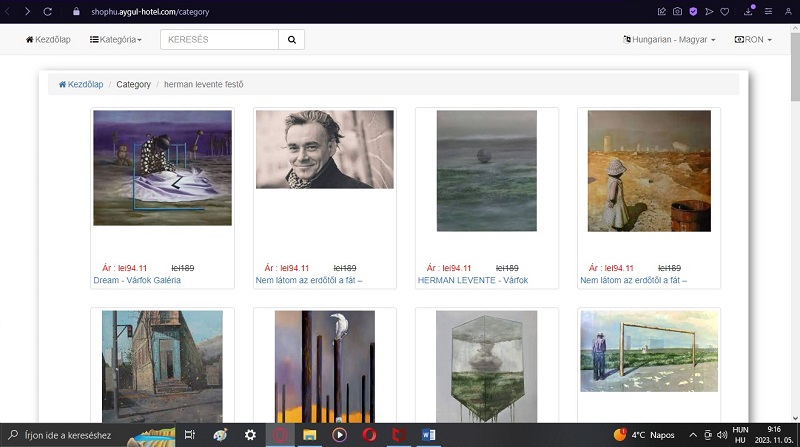Open the Hungarian - Magyar language dropdown

tap(669, 39)
